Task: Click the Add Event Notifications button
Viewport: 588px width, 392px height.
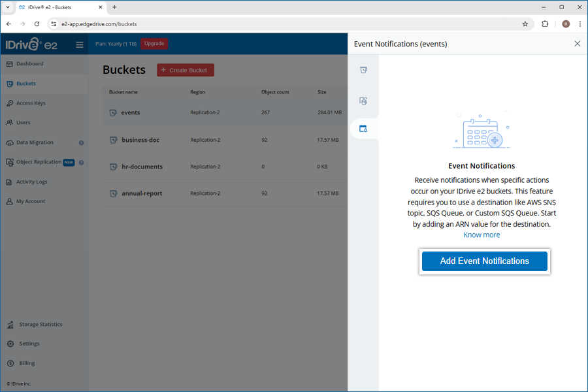Action: [x=485, y=261]
